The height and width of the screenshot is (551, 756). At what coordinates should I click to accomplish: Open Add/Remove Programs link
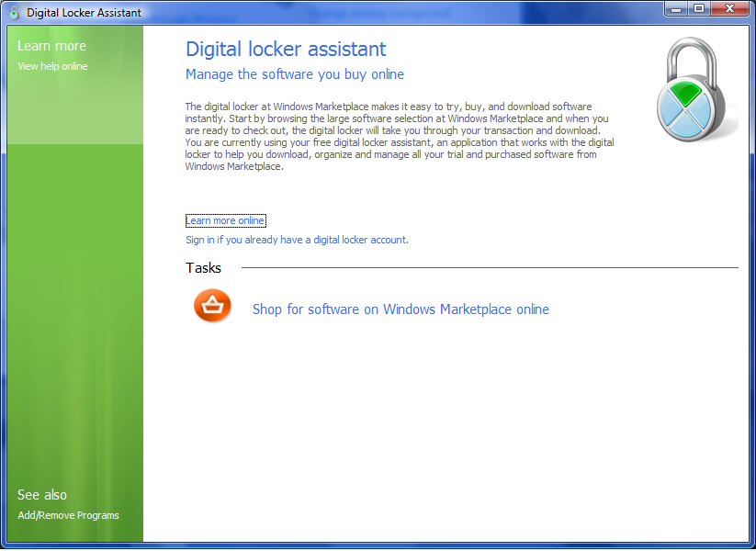click(68, 515)
